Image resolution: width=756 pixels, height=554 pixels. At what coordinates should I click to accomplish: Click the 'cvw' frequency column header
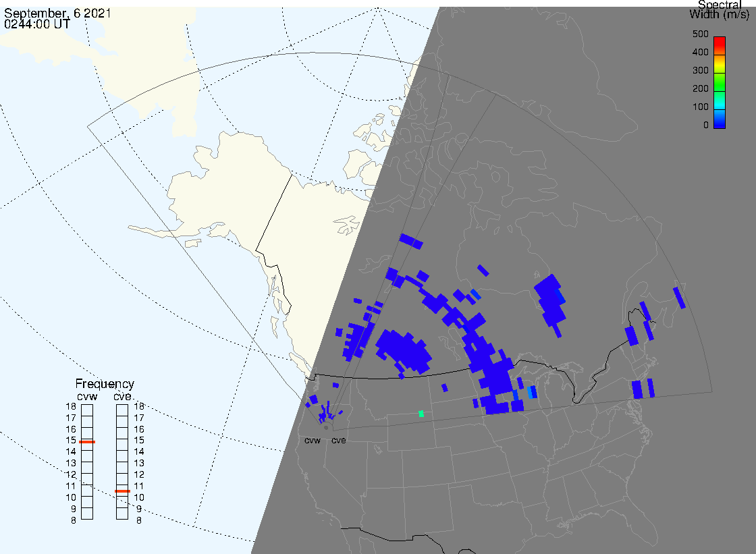pos(87,396)
